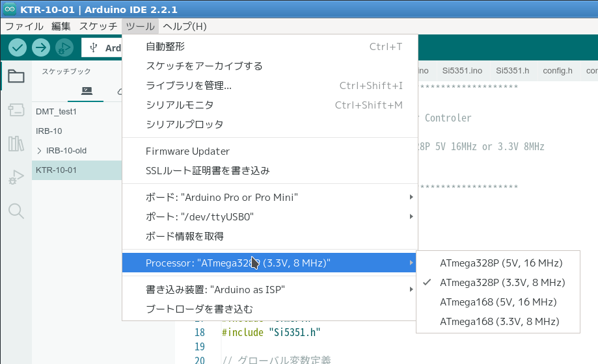Viewport: 598px width, 364px height.
Task: Select ATmega328P (5V, 16 MHz) processor
Action: point(498,263)
